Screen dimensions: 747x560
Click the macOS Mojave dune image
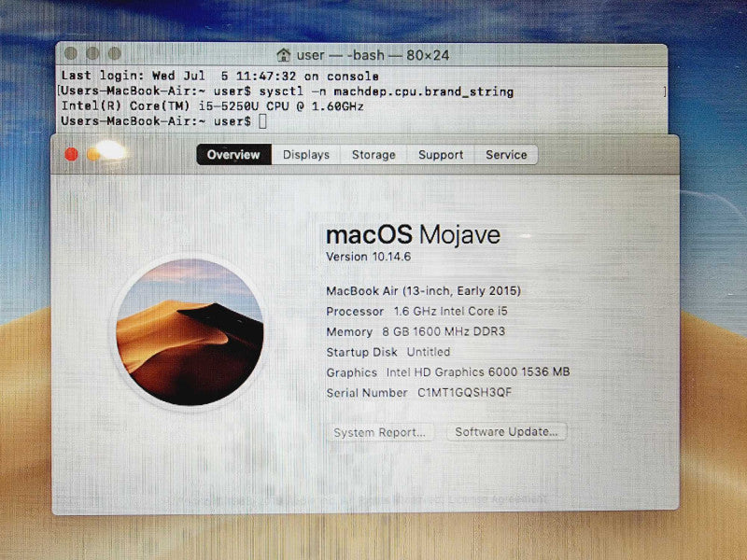pos(190,332)
